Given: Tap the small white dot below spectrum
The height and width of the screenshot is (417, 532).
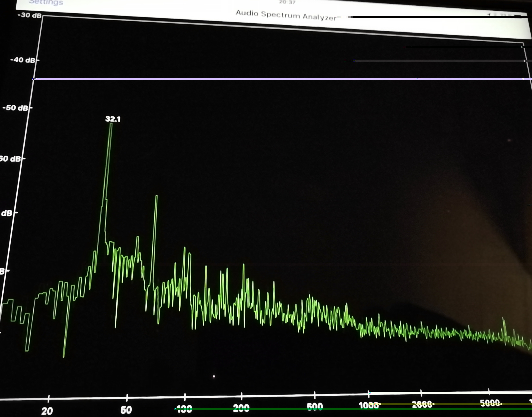Looking at the screenshot, I should coord(214,376).
